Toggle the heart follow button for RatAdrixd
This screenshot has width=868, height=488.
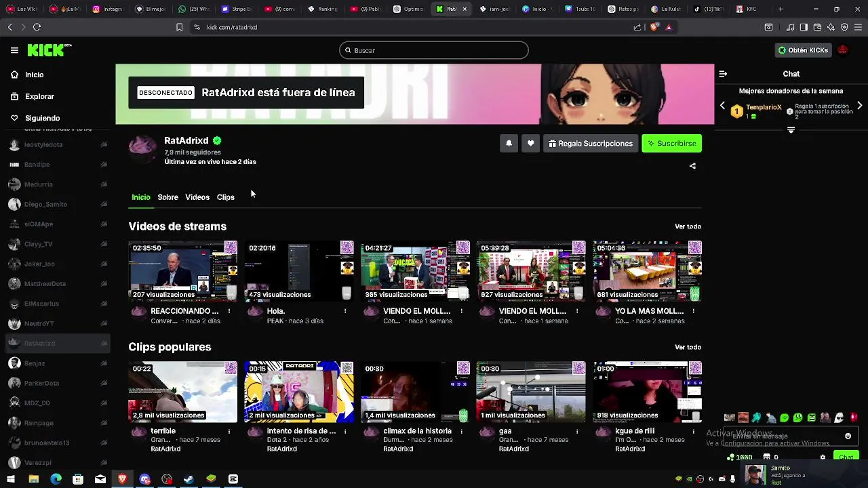[530, 143]
